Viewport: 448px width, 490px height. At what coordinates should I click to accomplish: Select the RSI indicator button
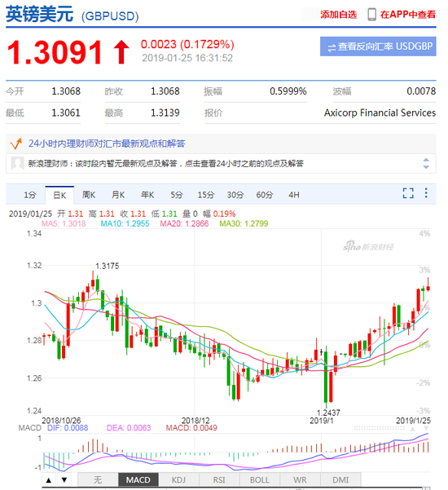point(219,479)
